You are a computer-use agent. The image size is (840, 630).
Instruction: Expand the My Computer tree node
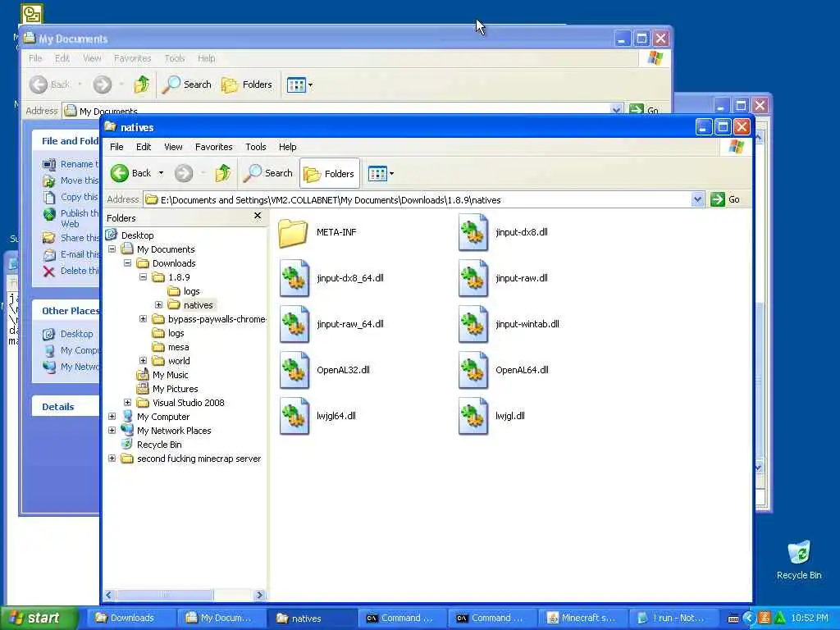point(112,416)
